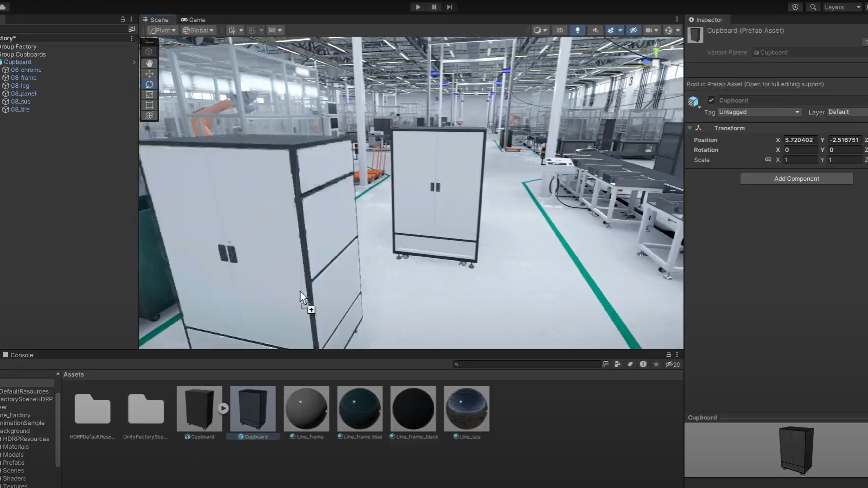Click the Line_frame blue material swatch
Viewport: 868px width, 488px height.
tap(360, 409)
